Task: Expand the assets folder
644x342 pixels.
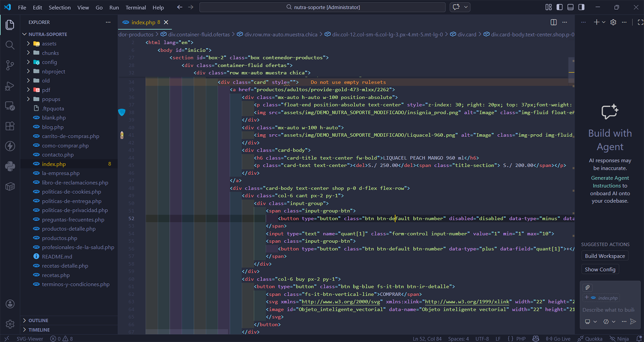Action: coord(49,44)
